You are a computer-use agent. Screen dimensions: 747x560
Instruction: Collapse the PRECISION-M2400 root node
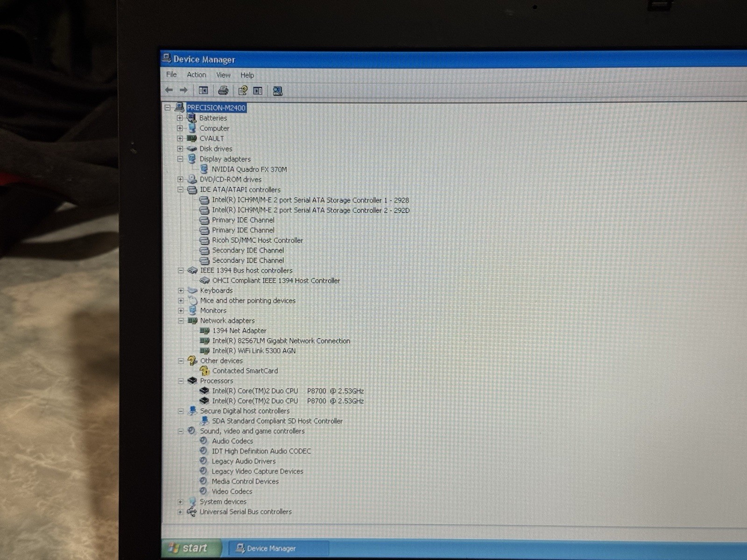click(x=167, y=107)
